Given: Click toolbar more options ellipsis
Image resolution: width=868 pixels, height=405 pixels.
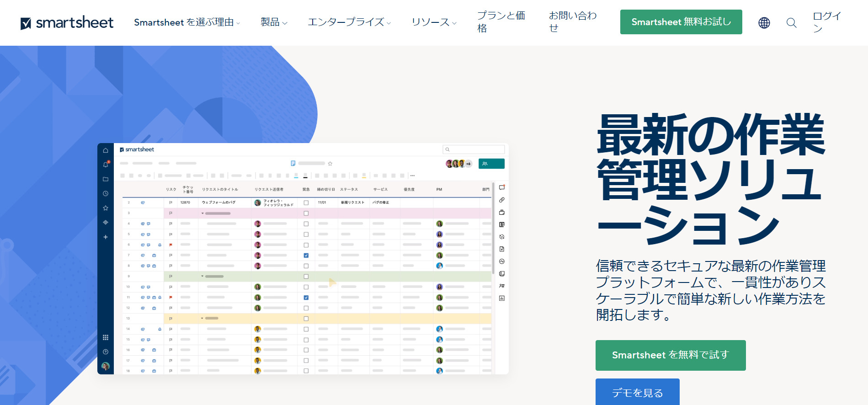Looking at the screenshot, I should (412, 176).
